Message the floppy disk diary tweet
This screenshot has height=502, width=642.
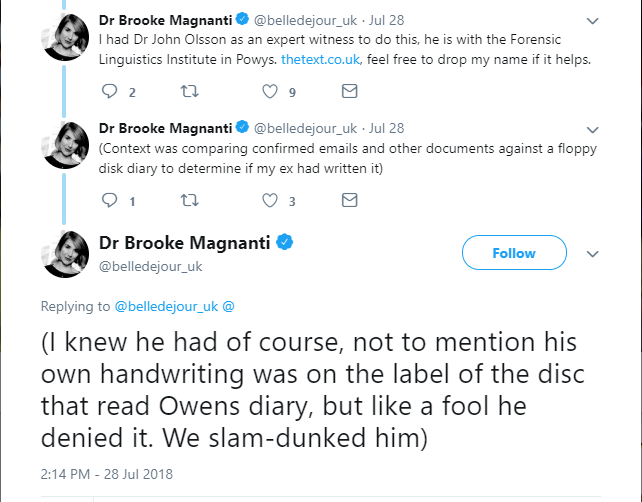(349, 200)
